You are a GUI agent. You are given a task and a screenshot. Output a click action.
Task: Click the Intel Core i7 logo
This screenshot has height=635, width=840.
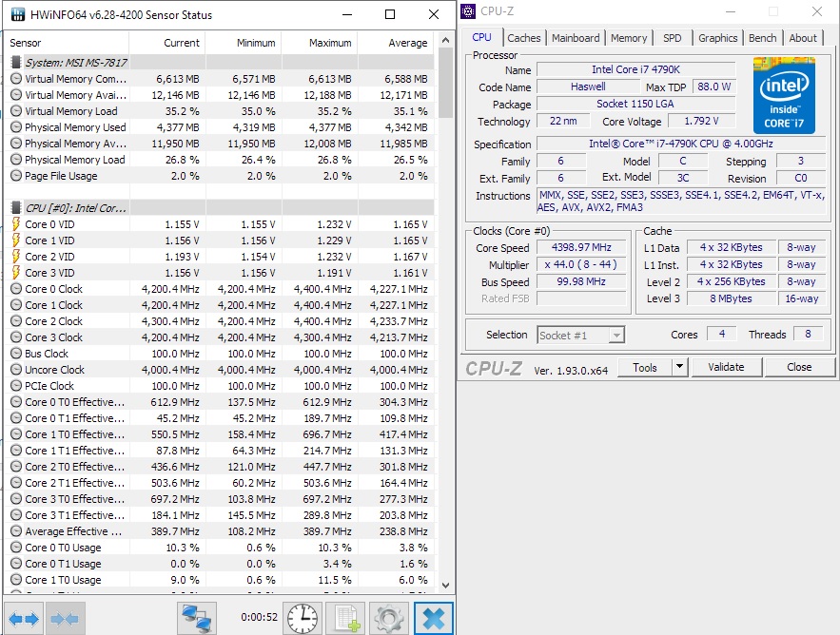point(784,95)
